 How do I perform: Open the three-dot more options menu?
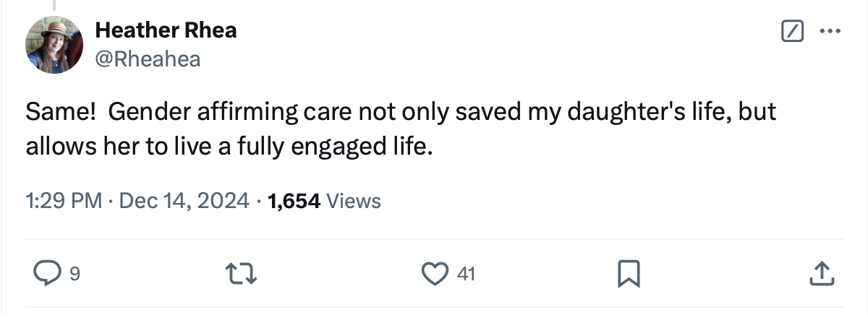[828, 31]
